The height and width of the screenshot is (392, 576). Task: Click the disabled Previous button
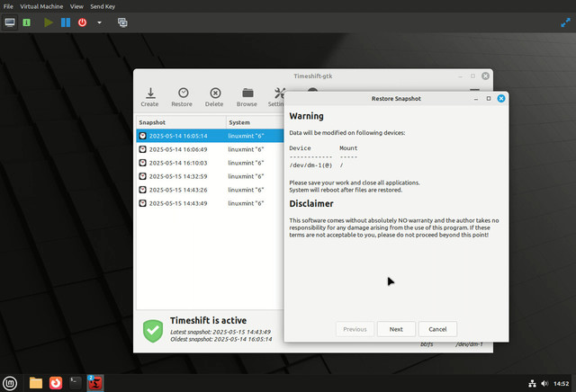coord(355,329)
